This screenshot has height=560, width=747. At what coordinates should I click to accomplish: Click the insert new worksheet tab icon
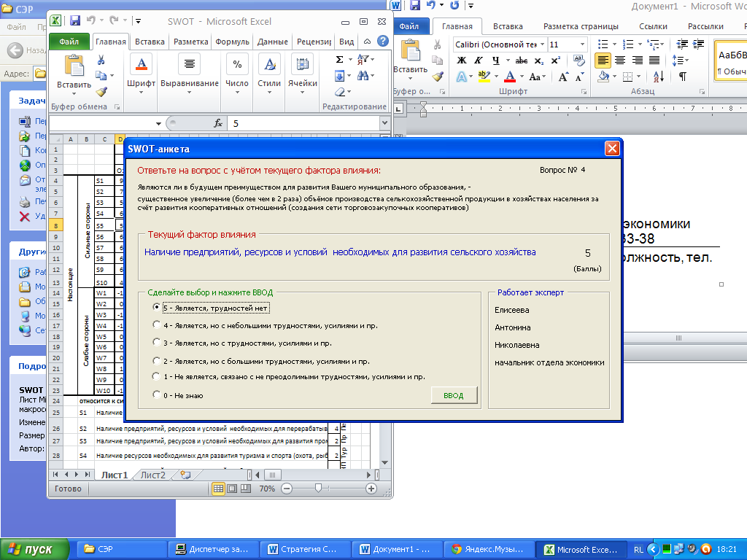pos(185,475)
